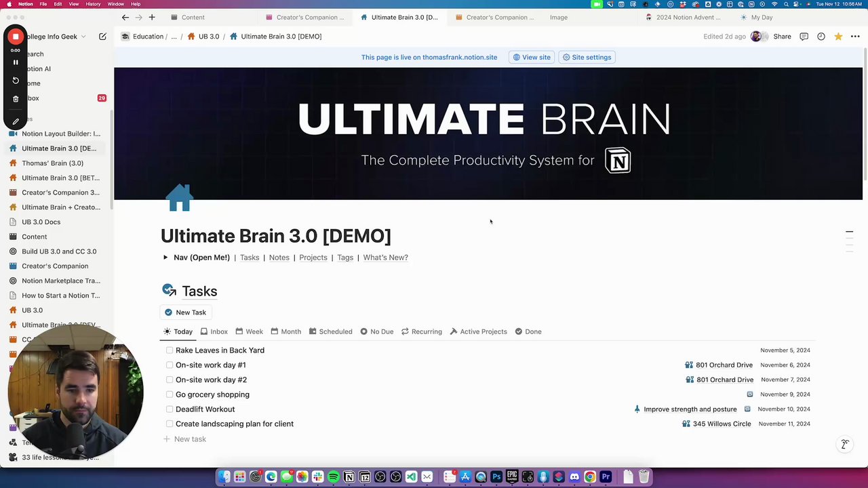Open Epic Games launcher in the dock
Viewport: 868px width, 488px height.
[x=512, y=477]
